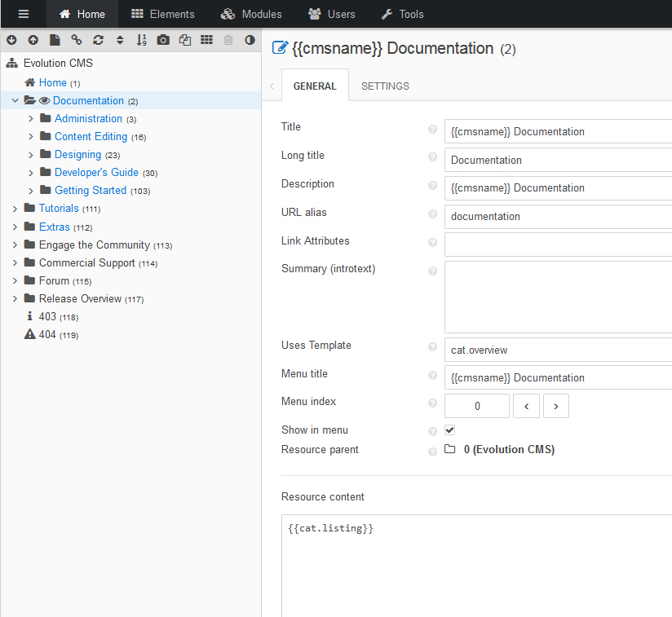
Task: Open files copy icon in toolbar
Action: tap(184, 40)
